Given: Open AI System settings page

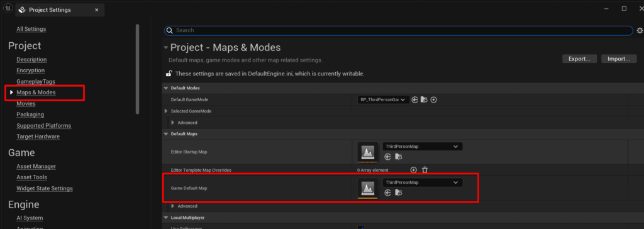Looking at the screenshot, I should pyautogui.click(x=30, y=218).
